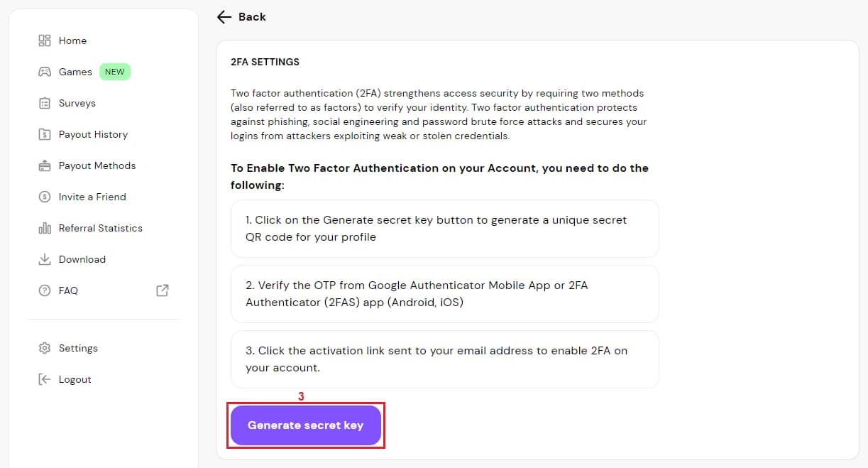
Task: Click the green NEW badge next to Games
Action: coord(114,71)
